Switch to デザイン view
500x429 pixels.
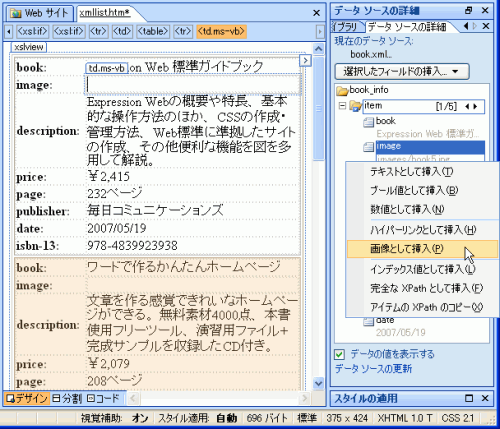point(26,398)
